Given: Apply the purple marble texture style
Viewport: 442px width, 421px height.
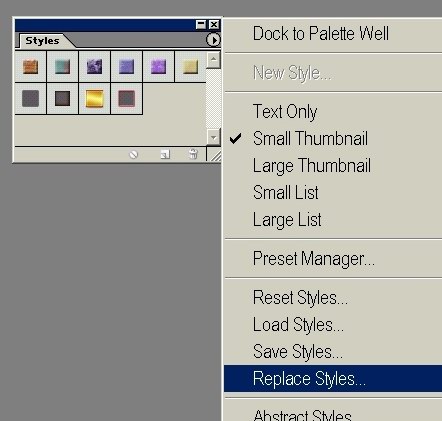Looking at the screenshot, I should pos(94,66).
